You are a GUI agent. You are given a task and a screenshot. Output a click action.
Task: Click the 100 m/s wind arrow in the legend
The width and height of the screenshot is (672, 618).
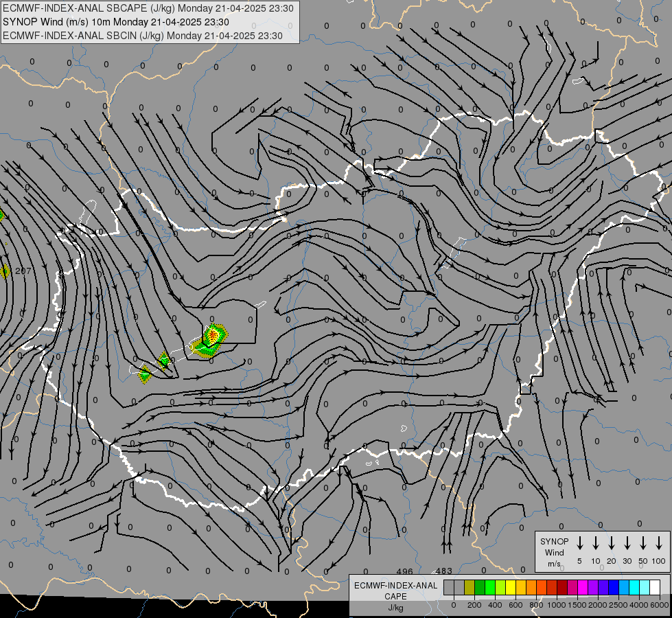coord(659,543)
